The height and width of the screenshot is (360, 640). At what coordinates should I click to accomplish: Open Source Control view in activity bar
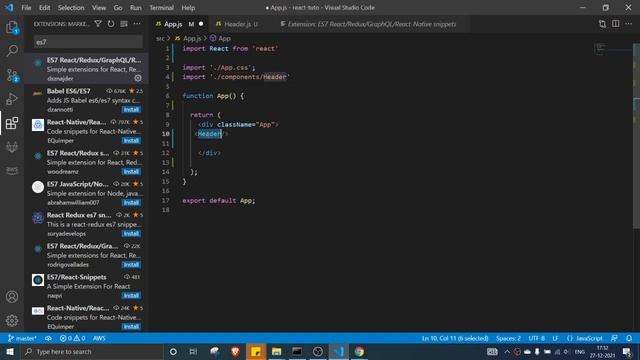coord(12,75)
